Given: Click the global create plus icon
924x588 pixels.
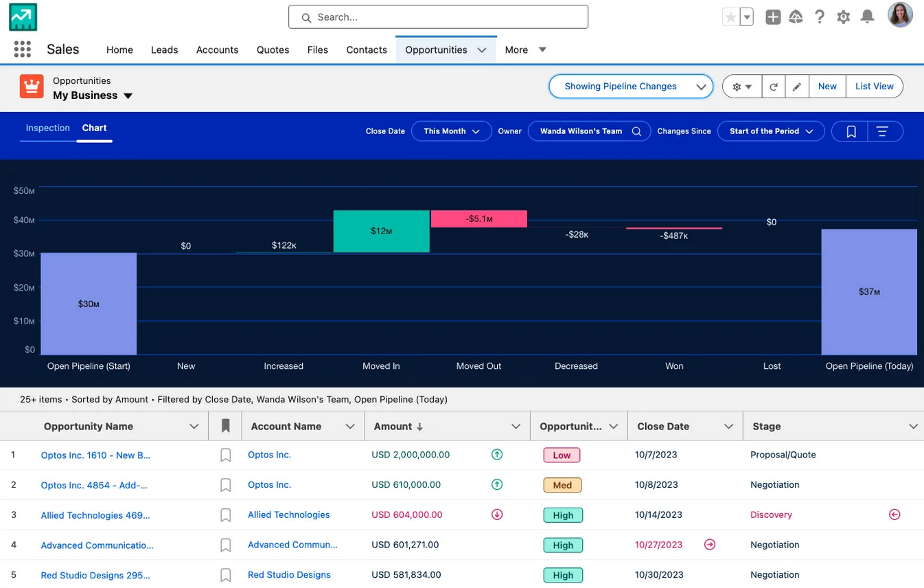Looking at the screenshot, I should (x=773, y=17).
